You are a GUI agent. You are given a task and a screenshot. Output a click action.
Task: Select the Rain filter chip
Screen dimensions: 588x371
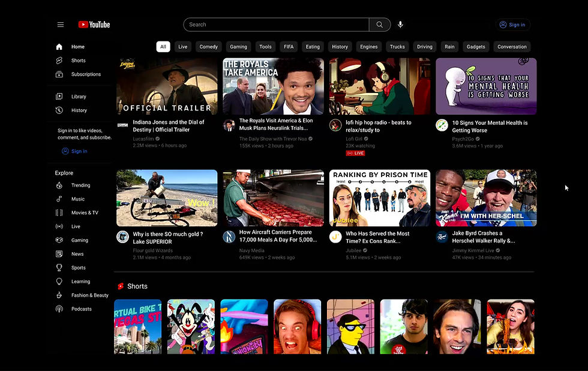tap(449, 47)
